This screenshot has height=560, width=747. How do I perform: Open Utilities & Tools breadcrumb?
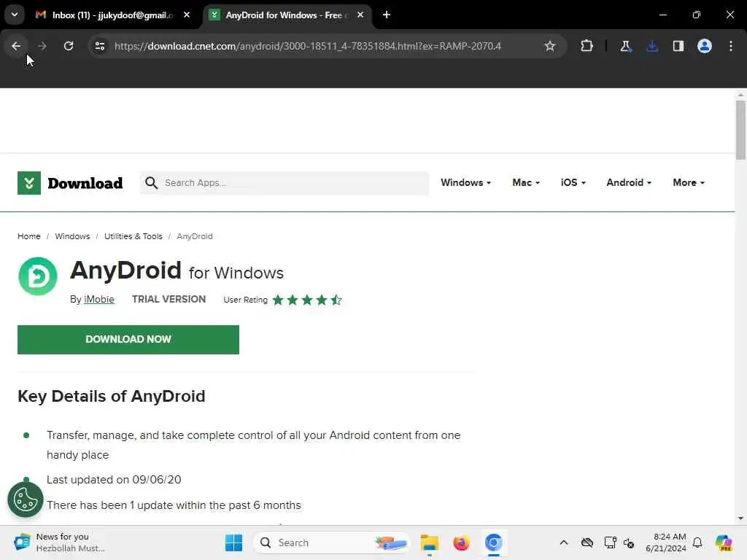(x=133, y=236)
